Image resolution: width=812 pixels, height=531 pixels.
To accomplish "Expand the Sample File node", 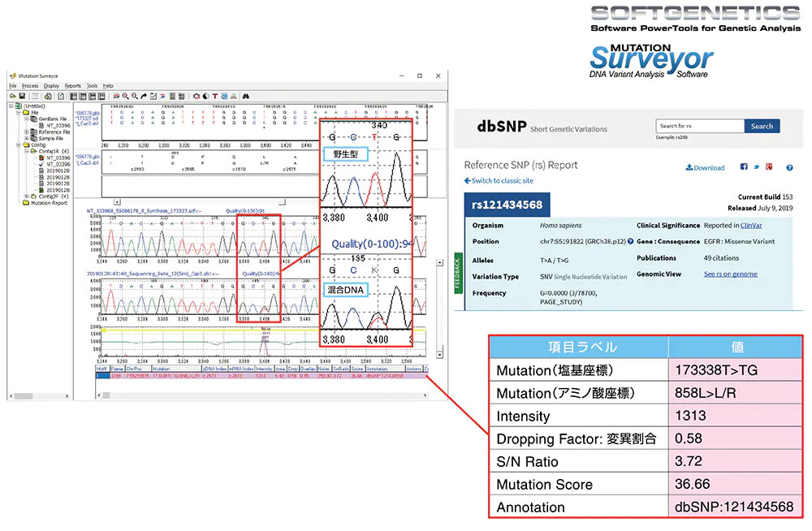I will coord(27,138).
